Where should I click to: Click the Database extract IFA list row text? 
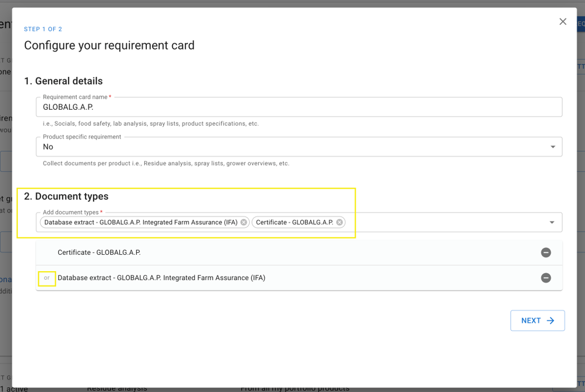[x=162, y=278]
